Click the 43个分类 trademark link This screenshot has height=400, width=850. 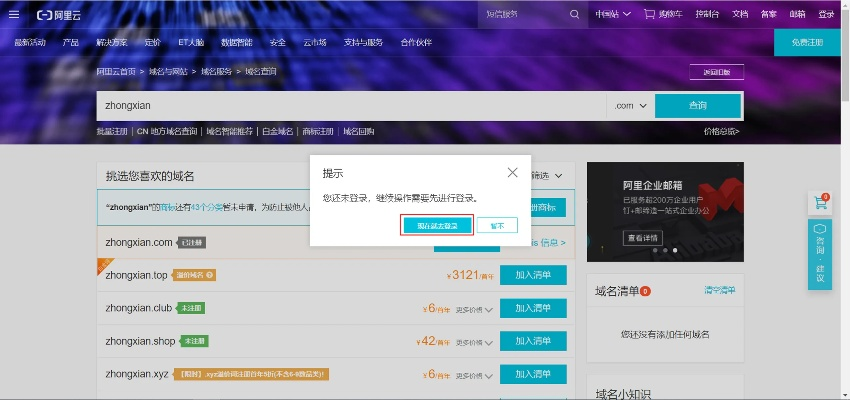point(207,208)
